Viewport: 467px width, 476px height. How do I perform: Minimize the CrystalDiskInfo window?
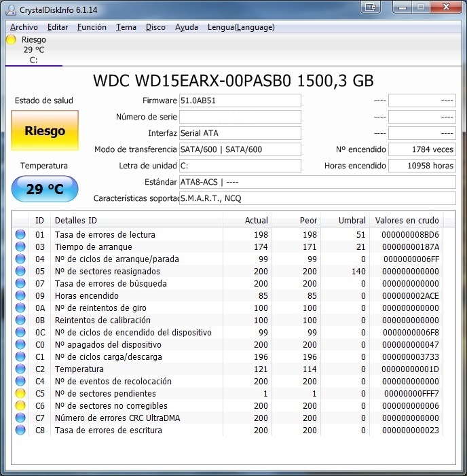click(403, 7)
